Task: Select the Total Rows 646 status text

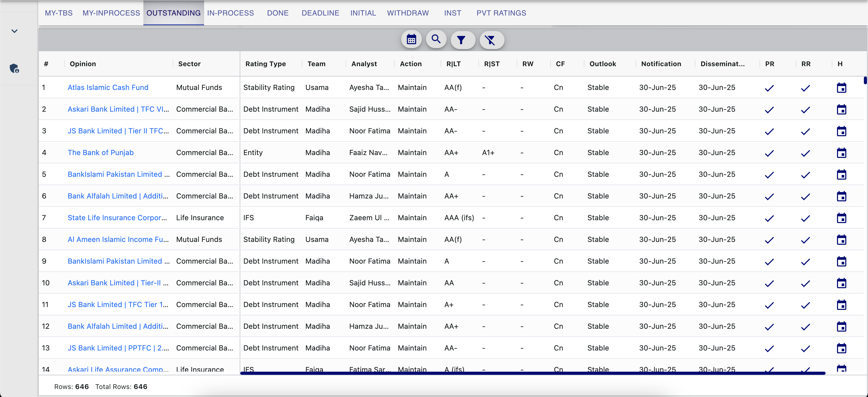Action: (x=121, y=387)
